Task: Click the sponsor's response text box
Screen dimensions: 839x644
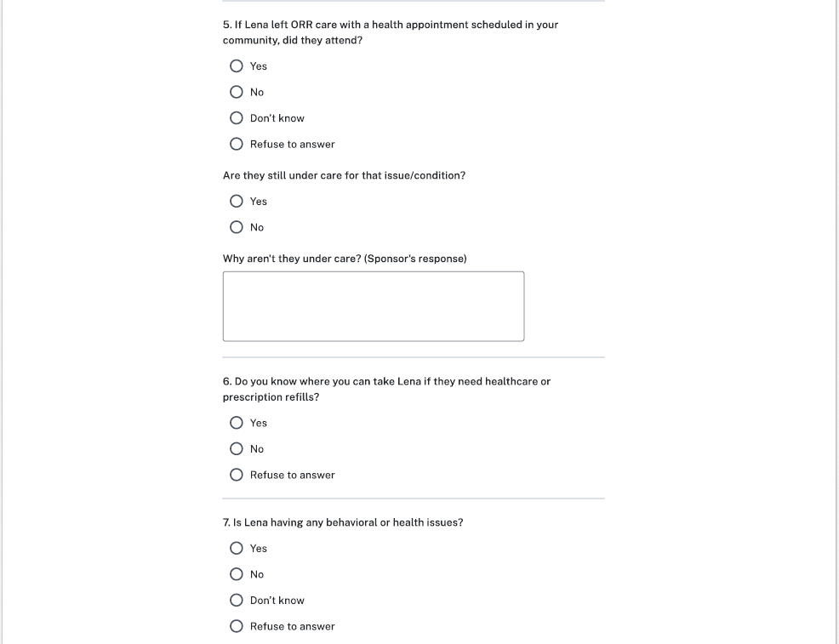Action: (x=373, y=306)
